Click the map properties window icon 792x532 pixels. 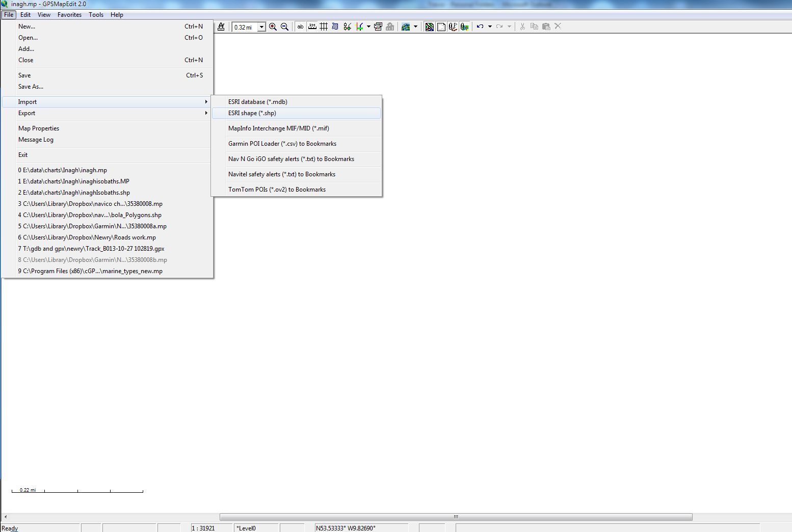[x=378, y=26]
